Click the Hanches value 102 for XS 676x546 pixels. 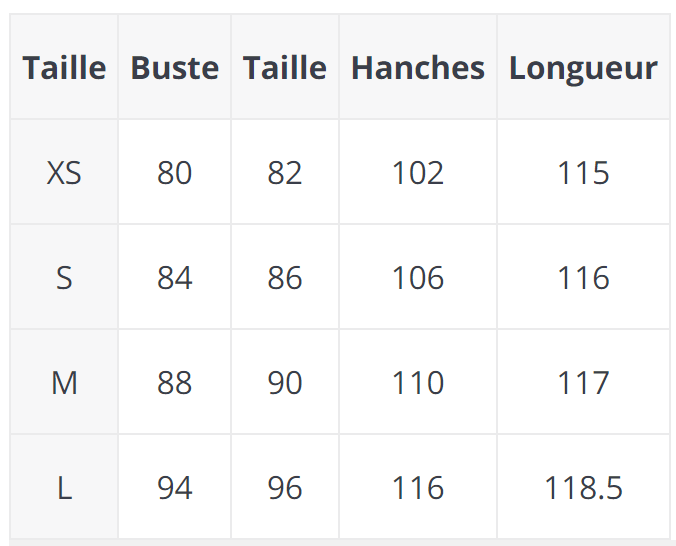(417, 173)
